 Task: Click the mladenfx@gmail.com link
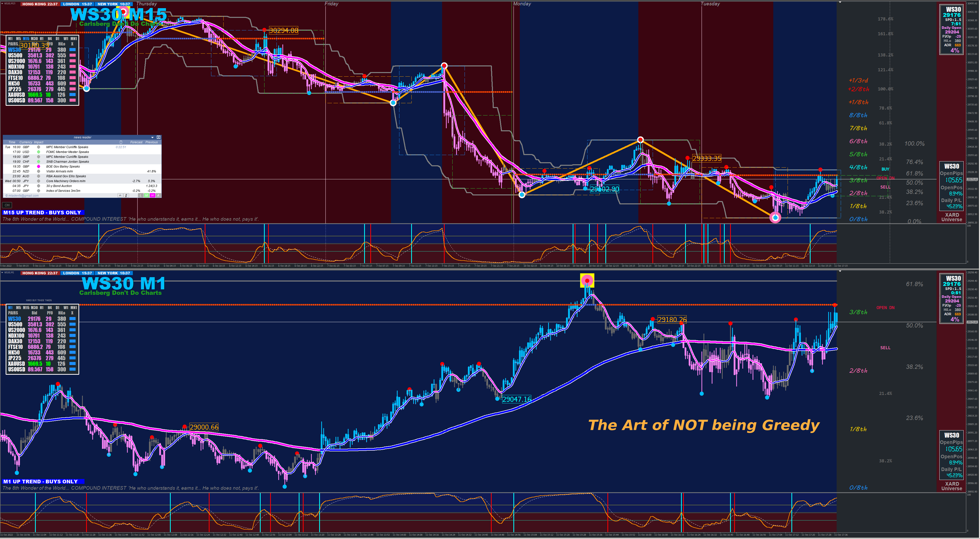(x=22, y=195)
